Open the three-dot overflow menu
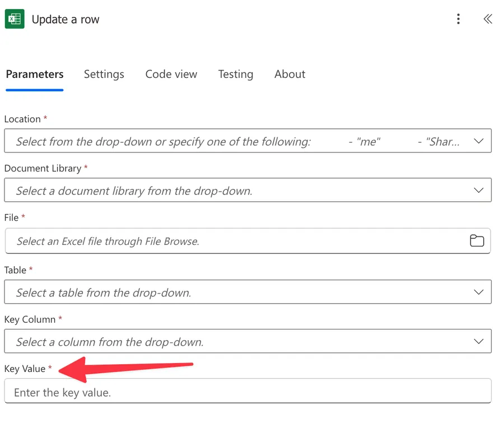The height and width of the screenshot is (423, 504). click(458, 18)
